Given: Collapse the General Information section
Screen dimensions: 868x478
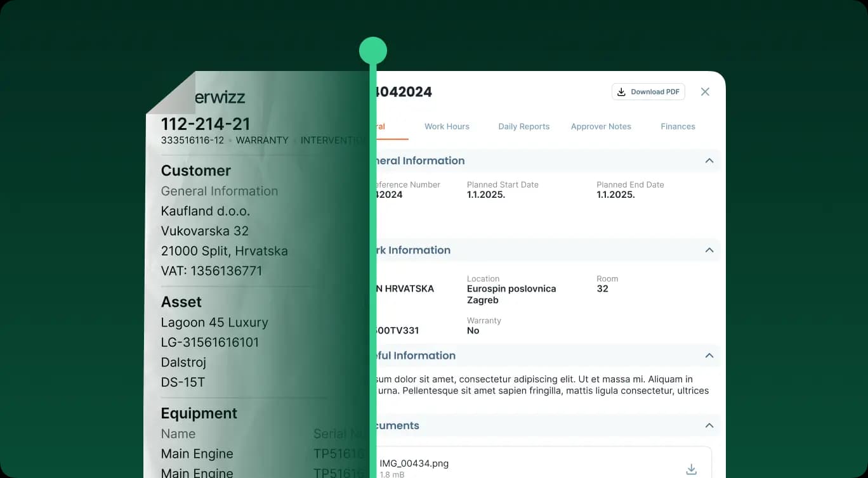Looking at the screenshot, I should point(709,160).
